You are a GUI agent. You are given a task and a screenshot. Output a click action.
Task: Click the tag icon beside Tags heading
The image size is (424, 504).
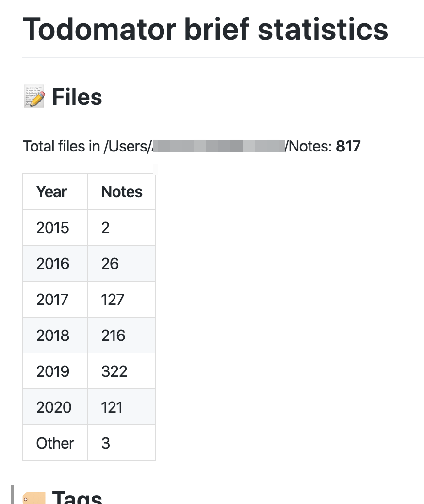34,498
